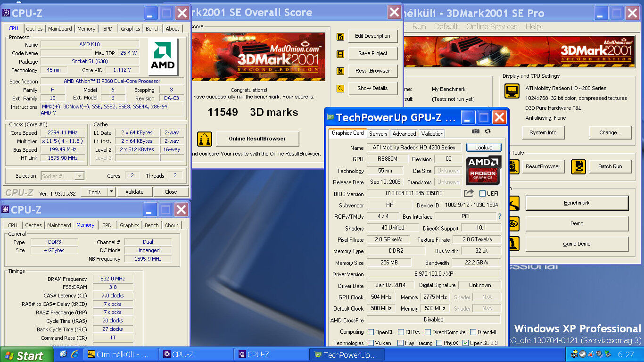Screen dimensions: 644x362
Task: Click the icon beside the score window's ResultBrowser button
Action: click(x=340, y=71)
